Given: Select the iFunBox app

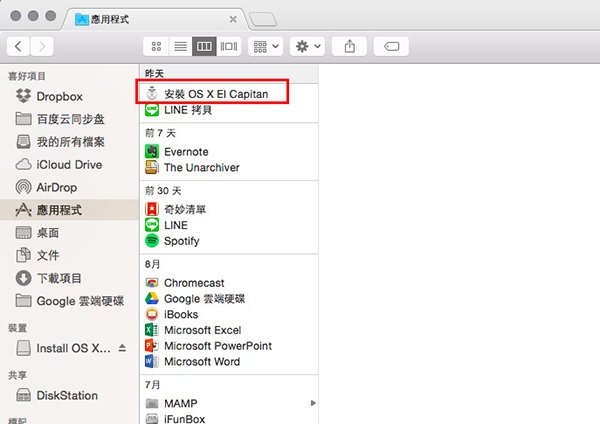Looking at the screenshot, I should (x=175, y=419).
